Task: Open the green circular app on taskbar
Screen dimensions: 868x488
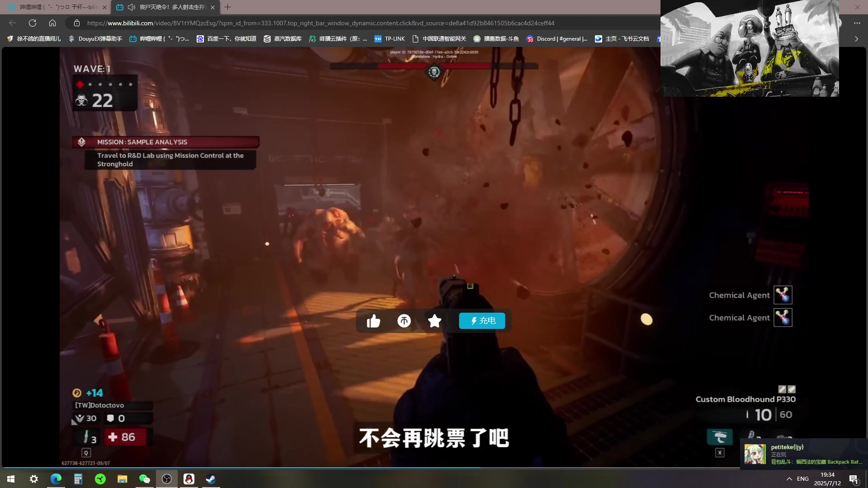Action: (100, 479)
